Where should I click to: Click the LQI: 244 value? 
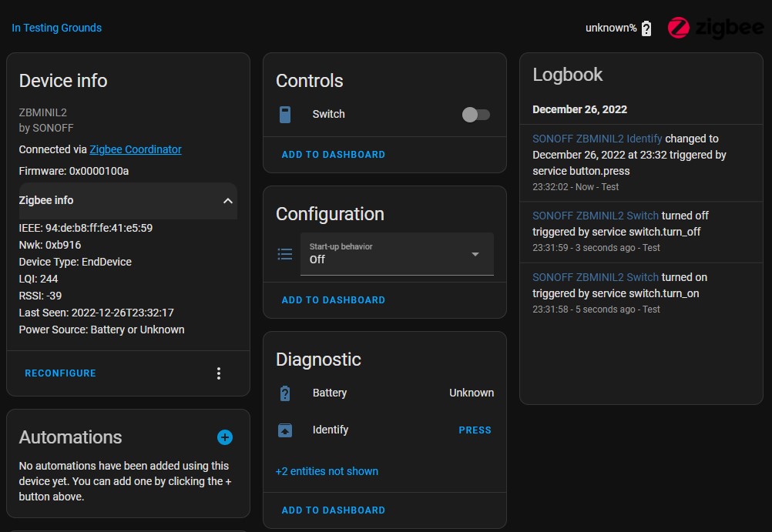coord(39,279)
